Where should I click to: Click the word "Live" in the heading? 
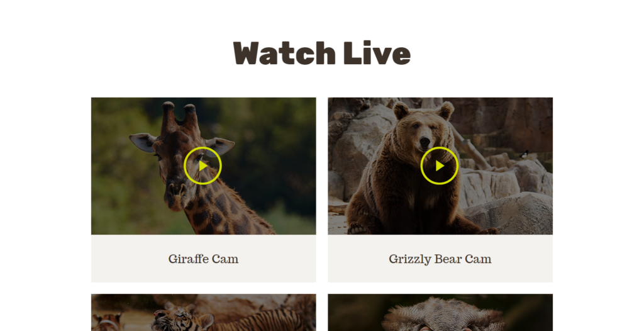(x=377, y=53)
